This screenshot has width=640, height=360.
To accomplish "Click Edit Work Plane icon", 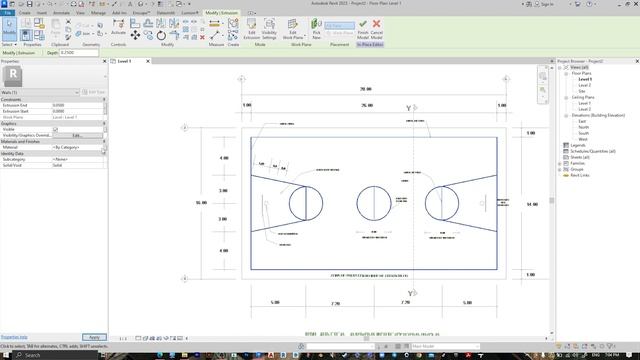I will click(293, 29).
